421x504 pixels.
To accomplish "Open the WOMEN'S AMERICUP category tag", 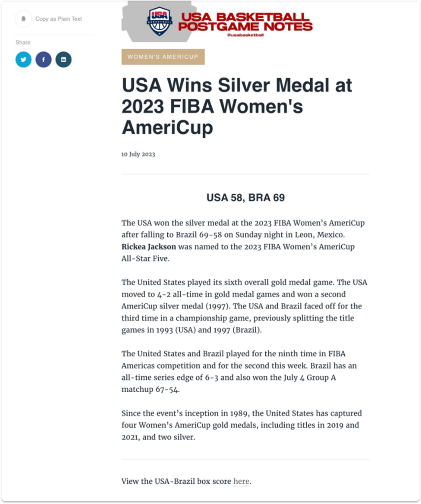I will 163,57.
